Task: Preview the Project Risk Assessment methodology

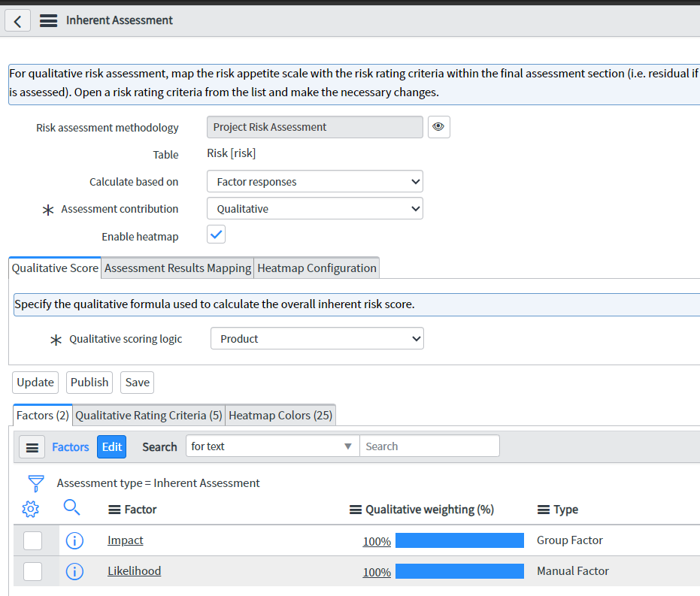Action: 439,126
